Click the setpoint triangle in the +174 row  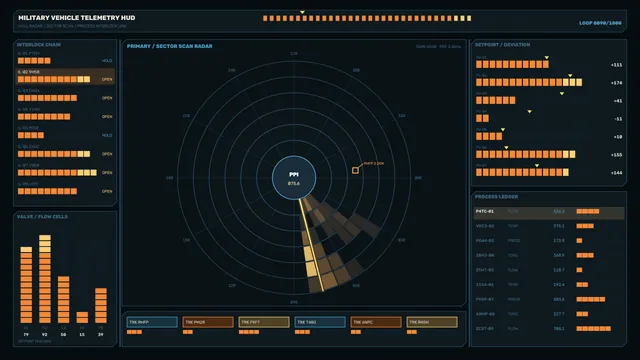(x=570, y=76)
